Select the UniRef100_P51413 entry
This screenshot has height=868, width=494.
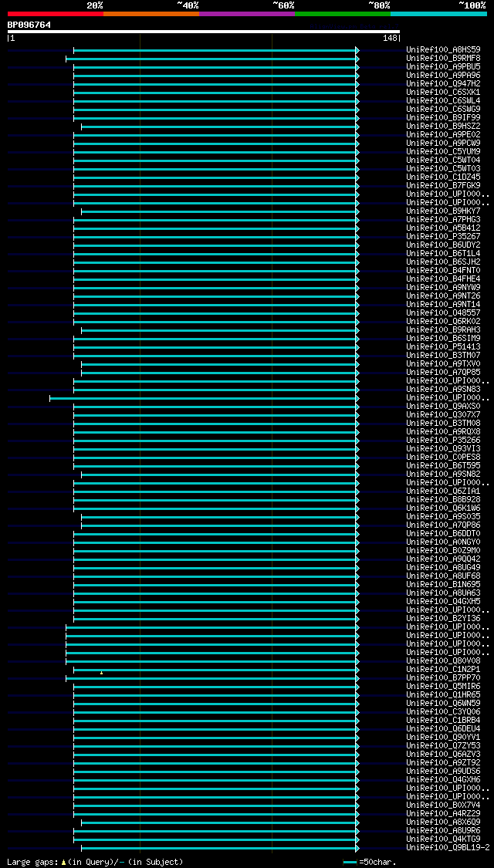point(443,347)
